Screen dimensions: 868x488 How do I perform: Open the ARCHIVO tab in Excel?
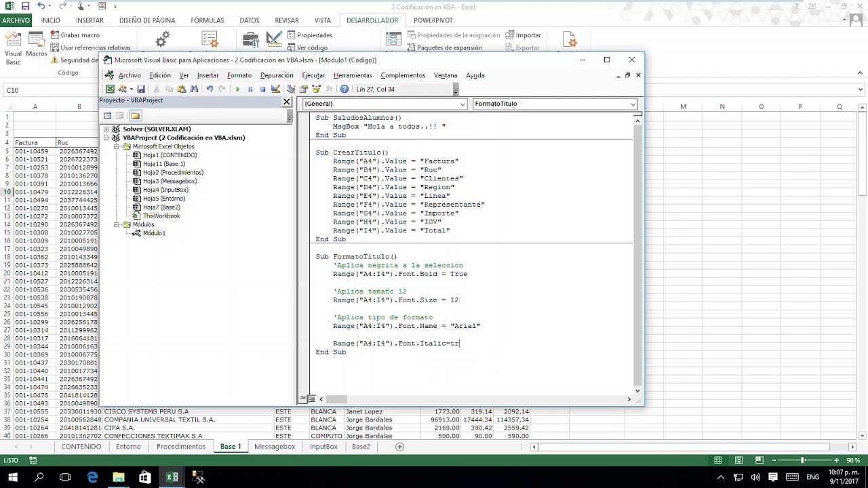point(16,20)
